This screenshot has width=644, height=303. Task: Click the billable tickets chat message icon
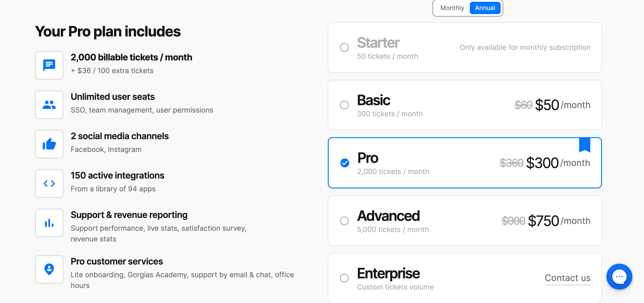click(x=49, y=65)
